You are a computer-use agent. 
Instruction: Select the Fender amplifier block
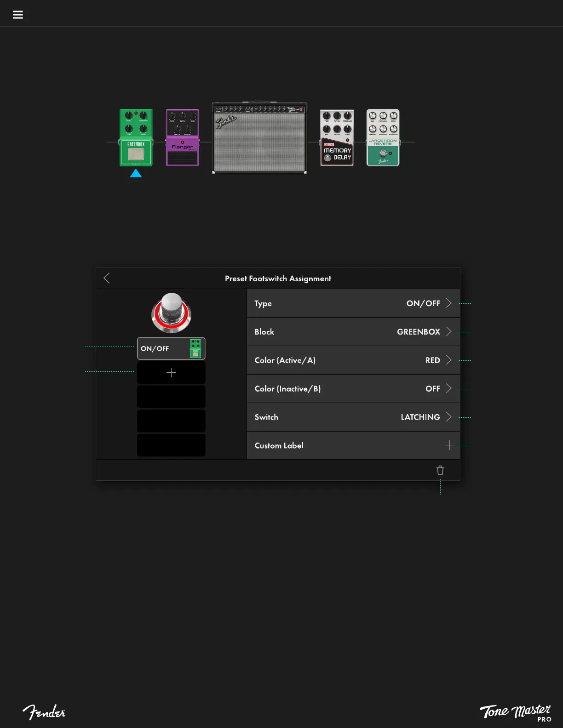click(x=259, y=138)
